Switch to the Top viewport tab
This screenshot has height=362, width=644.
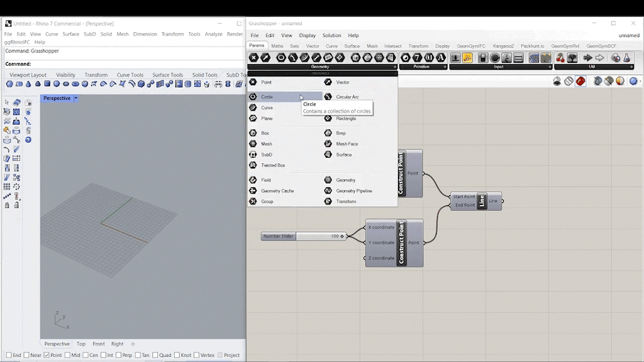coord(81,344)
